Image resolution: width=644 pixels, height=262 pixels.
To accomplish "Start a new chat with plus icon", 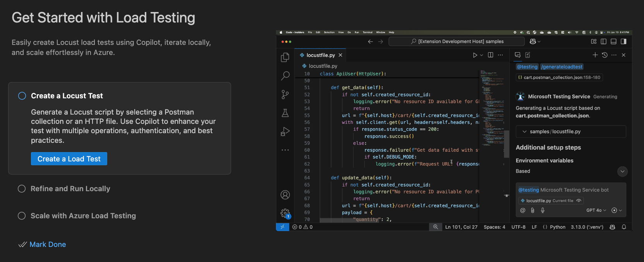I will 595,55.
